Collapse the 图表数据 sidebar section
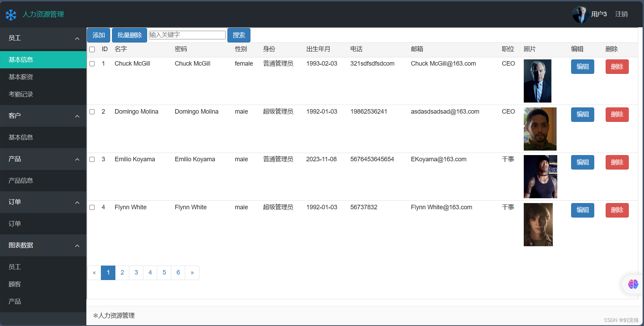Screen dimensions: 644x326 (x=77, y=246)
